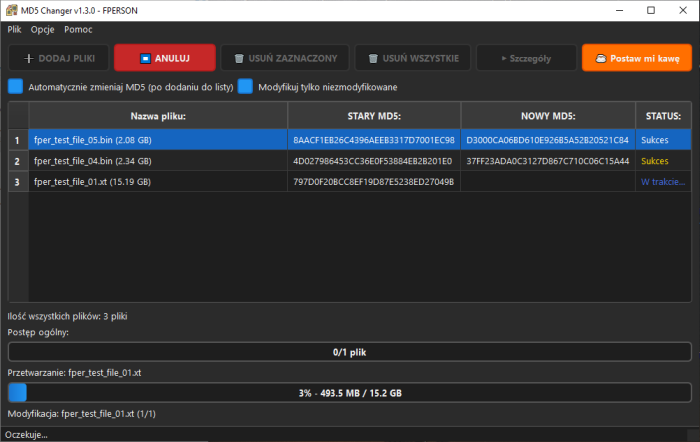This screenshot has height=442, width=700.
Task: Click the file processing progress bar
Action: click(x=349, y=393)
